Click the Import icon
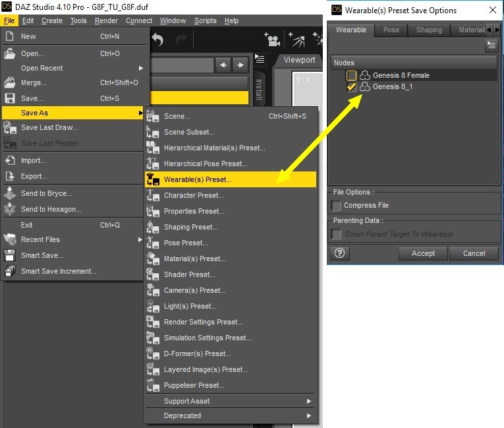 point(10,160)
